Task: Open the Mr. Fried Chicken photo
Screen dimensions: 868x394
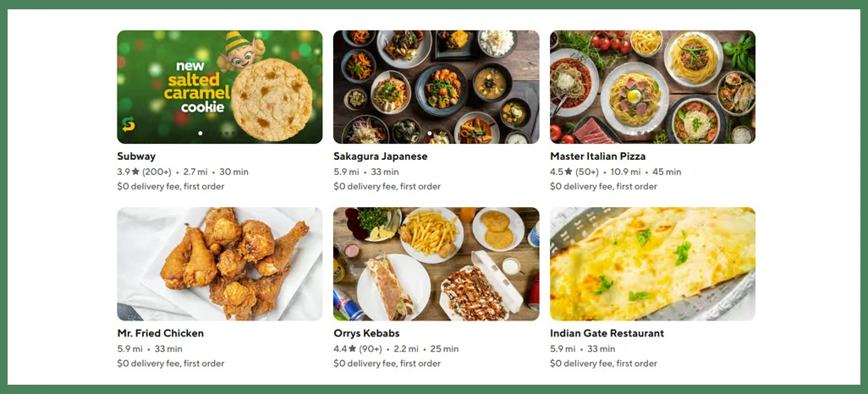Action: click(219, 264)
